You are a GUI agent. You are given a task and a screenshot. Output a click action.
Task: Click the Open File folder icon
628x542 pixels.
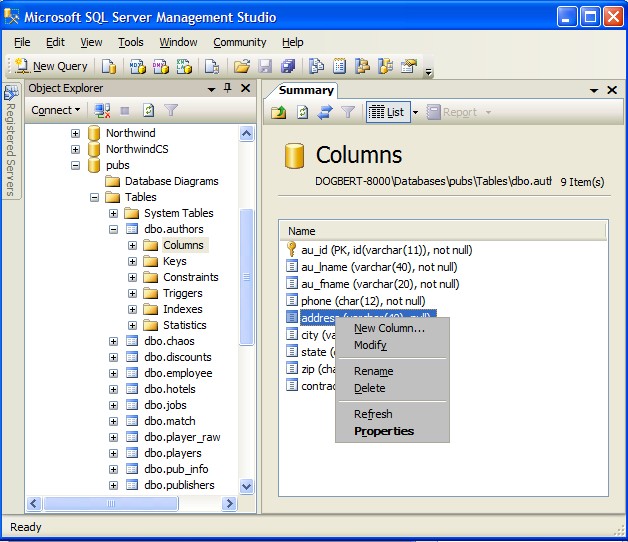(241, 66)
